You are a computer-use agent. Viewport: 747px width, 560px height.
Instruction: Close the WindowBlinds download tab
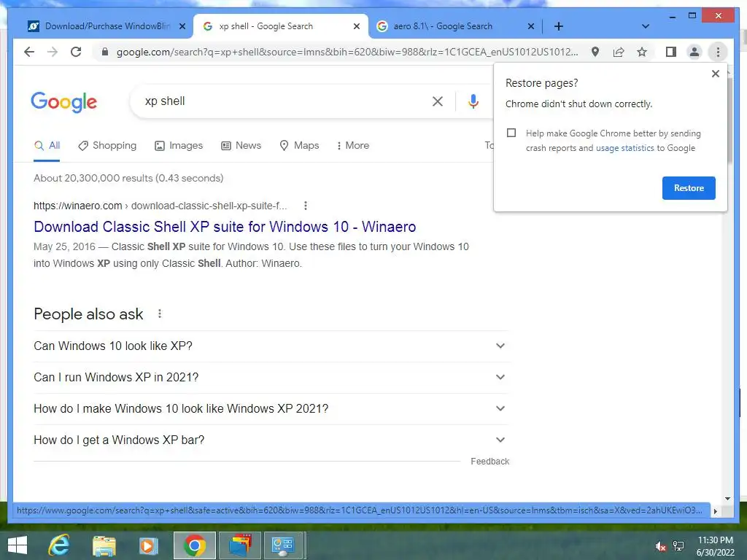(x=182, y=26)
